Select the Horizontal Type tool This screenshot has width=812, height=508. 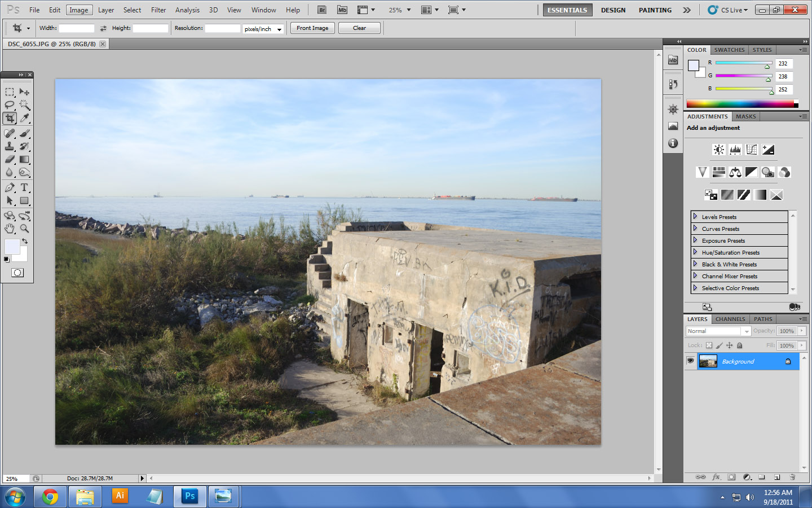point(24,187)
